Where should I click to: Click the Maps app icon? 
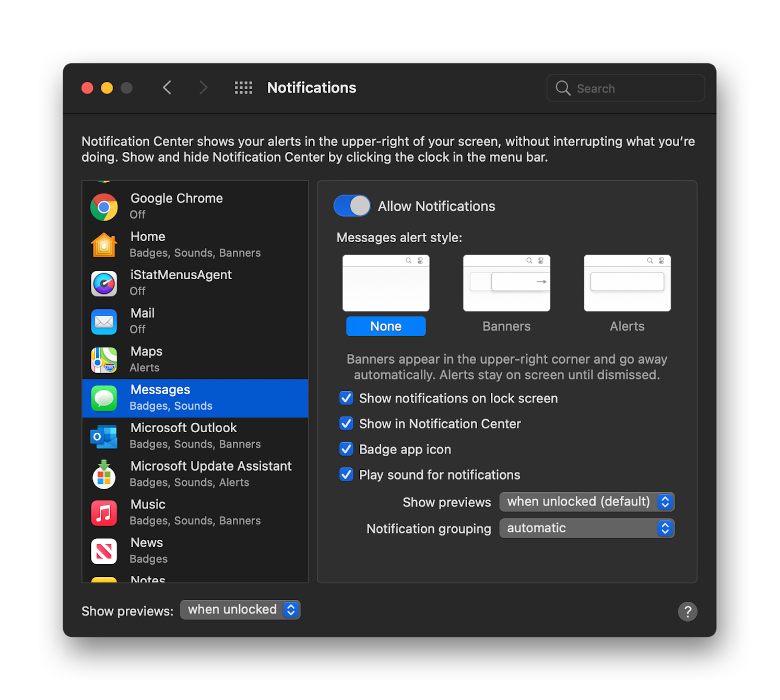[104, 360]
